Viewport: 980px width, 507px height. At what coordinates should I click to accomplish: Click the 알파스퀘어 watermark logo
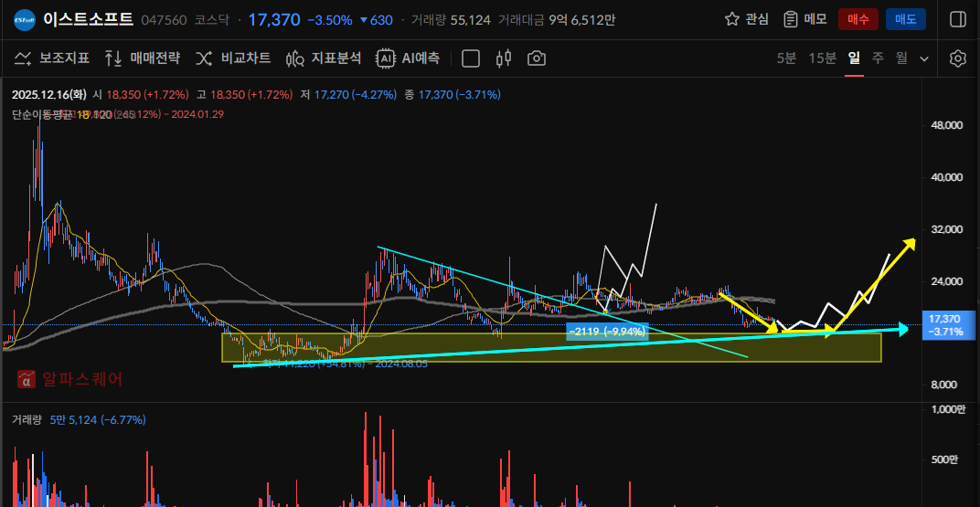click(70, 379)
